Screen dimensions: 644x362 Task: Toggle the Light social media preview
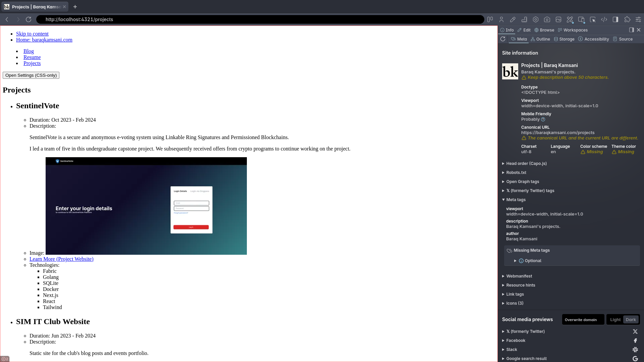pos(615,319)
